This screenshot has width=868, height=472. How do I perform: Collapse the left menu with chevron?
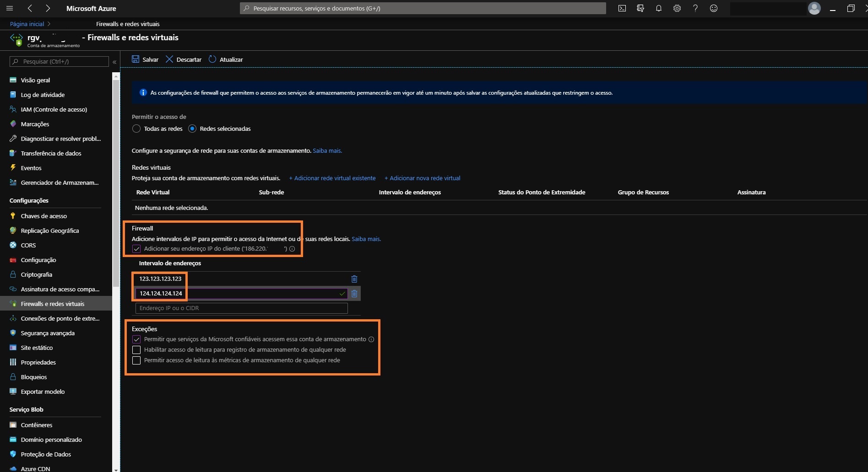(114, 62)
